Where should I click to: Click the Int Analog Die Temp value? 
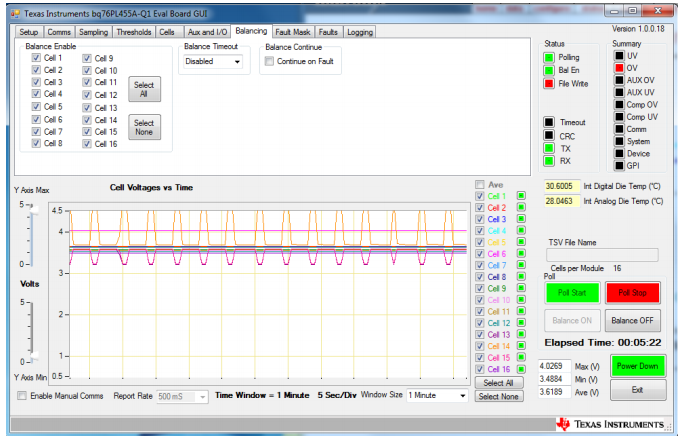[562, 201]
